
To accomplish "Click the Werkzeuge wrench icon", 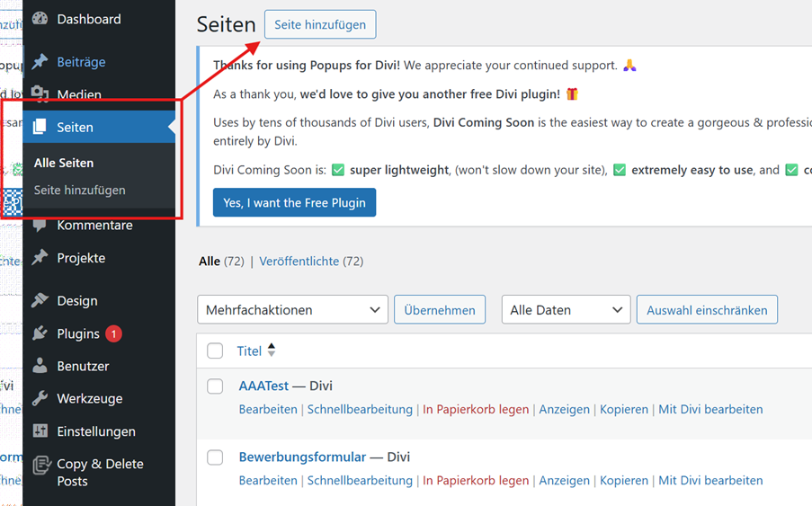I will point(40,399).
